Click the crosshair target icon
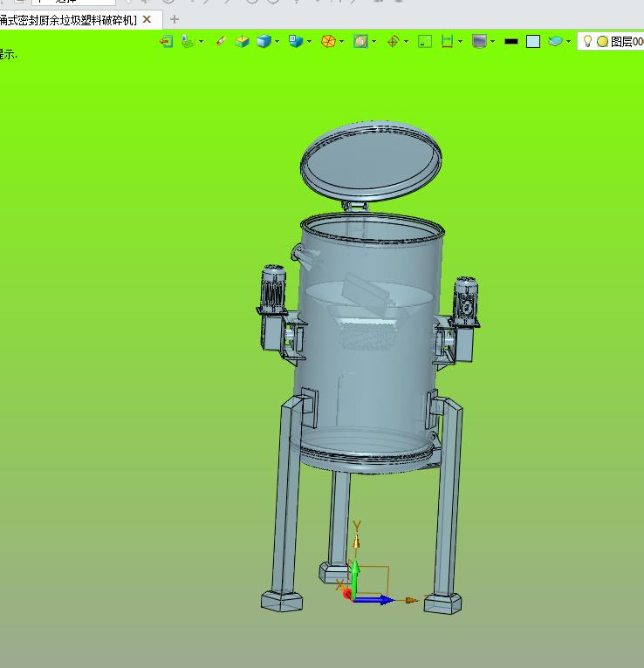Screen dimensions: 644x668 pyautogui.click(x=393, y=41)
